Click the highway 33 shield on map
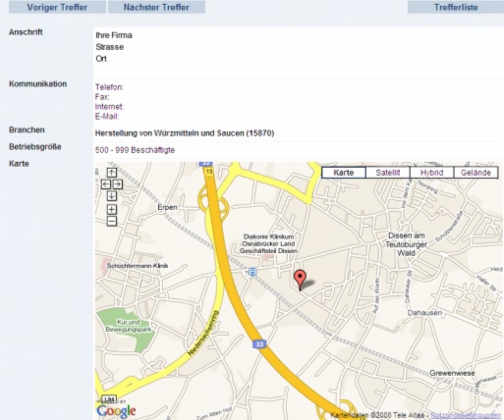This screenshot has height=420, width=504. click(x=259, y=344)
